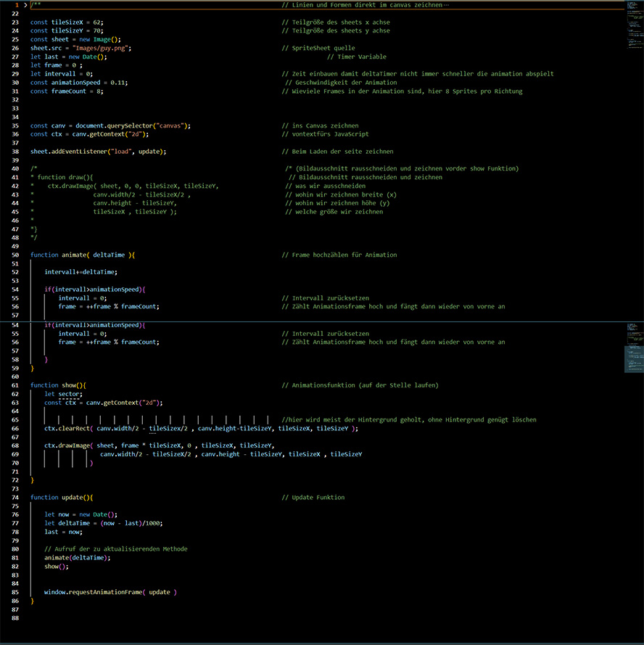The width and height of the screenshot is (644, 645).
Task: Click 'const ctx' declaration on line 36
Action: 46,134
